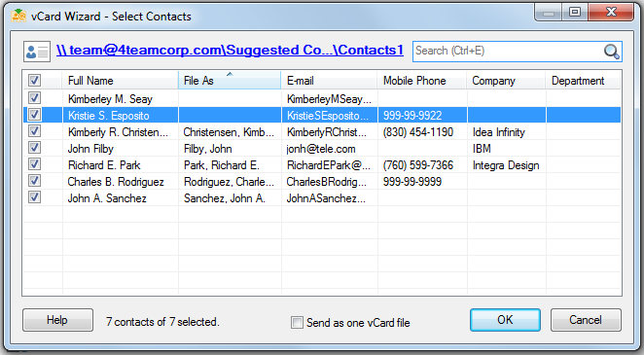
Task: Click the magnifier search icon
Action: coord(612,52)
